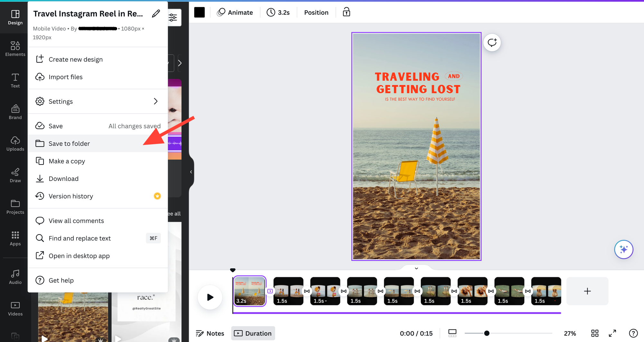
Task: Click the ⌘F shortcut badge
Action: pyautogui.click(x=154, y=238)
